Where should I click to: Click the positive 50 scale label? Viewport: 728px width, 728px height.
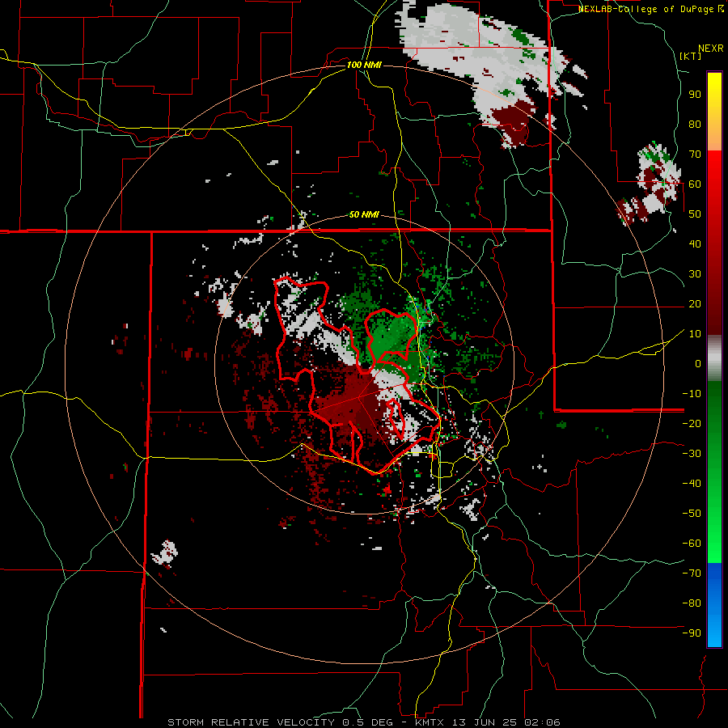tap(695, 214)
